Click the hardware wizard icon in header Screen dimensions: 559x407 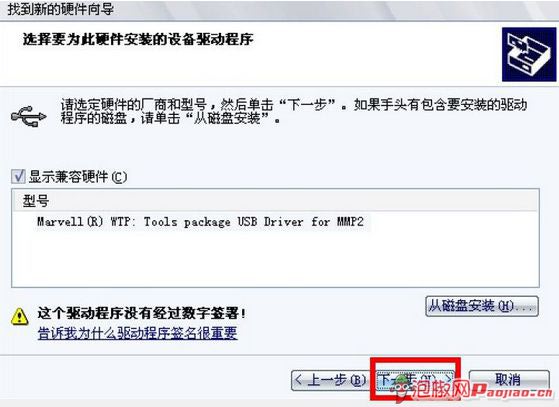pyautogui.click(x=529, y=55)
